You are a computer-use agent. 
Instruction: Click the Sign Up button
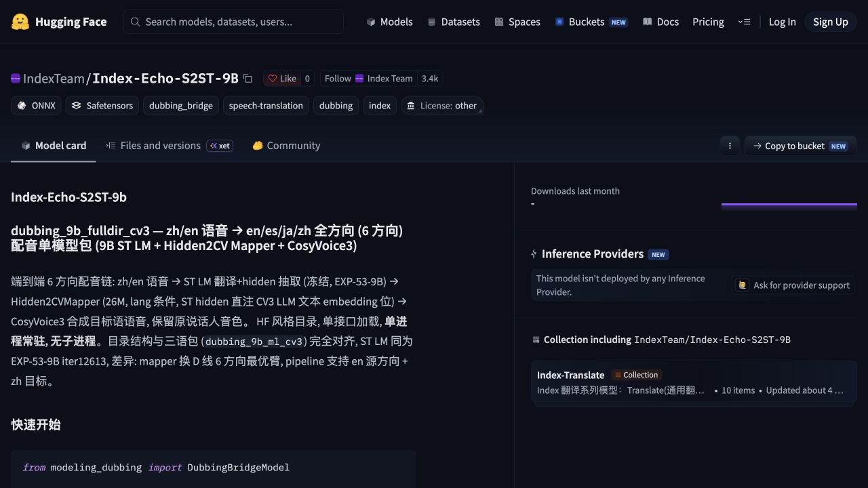coord(831,22)
